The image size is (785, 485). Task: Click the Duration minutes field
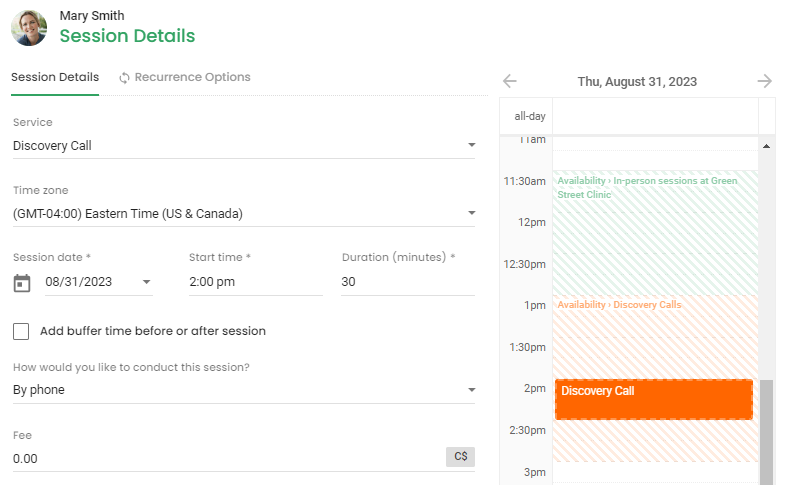[408, 282]
